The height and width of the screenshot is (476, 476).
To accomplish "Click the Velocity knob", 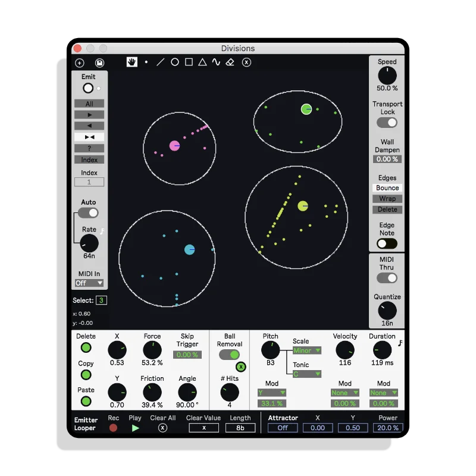I will [x=345, y=350].
